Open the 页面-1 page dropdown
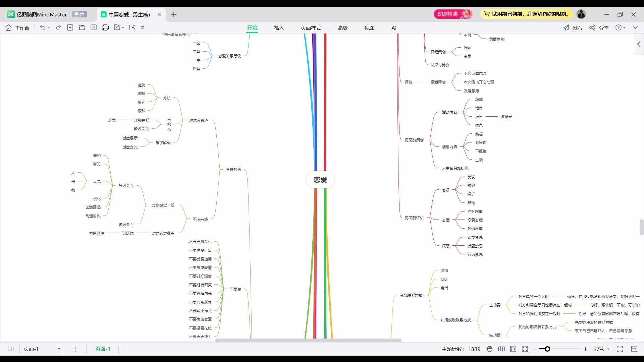This screenshot has width=644, height=362. click(x=59, y=349)
